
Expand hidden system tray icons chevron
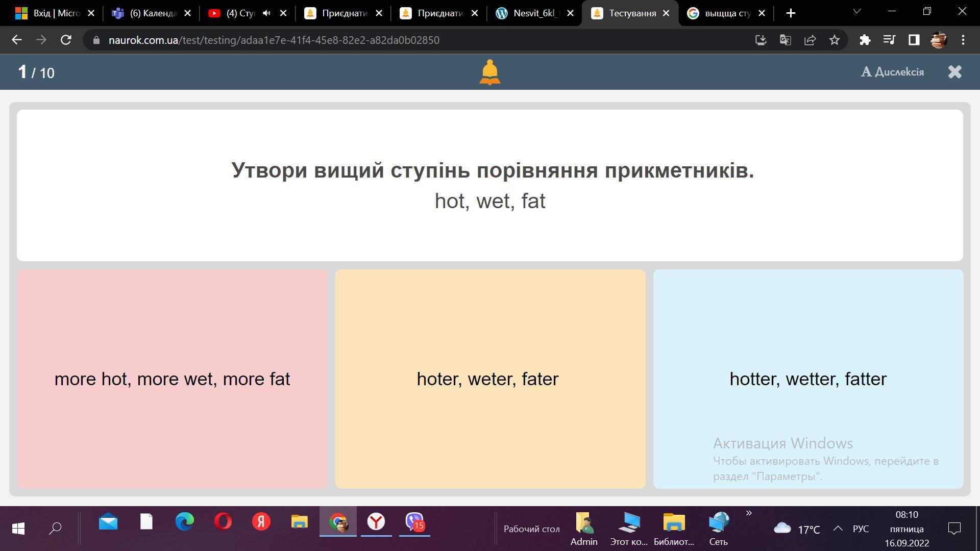coord(838,529)
